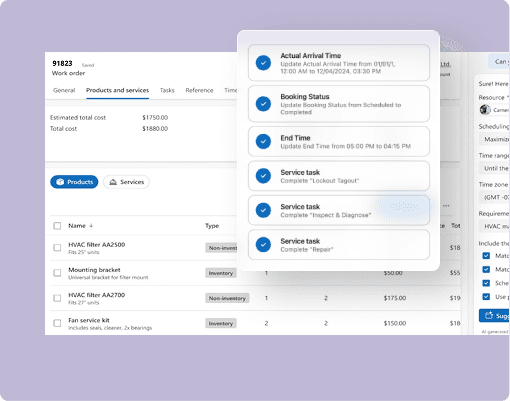Viewport: 510px width, 401px height.
Task: Uncheck the first Include option checkbox
Action: (486, 256)
